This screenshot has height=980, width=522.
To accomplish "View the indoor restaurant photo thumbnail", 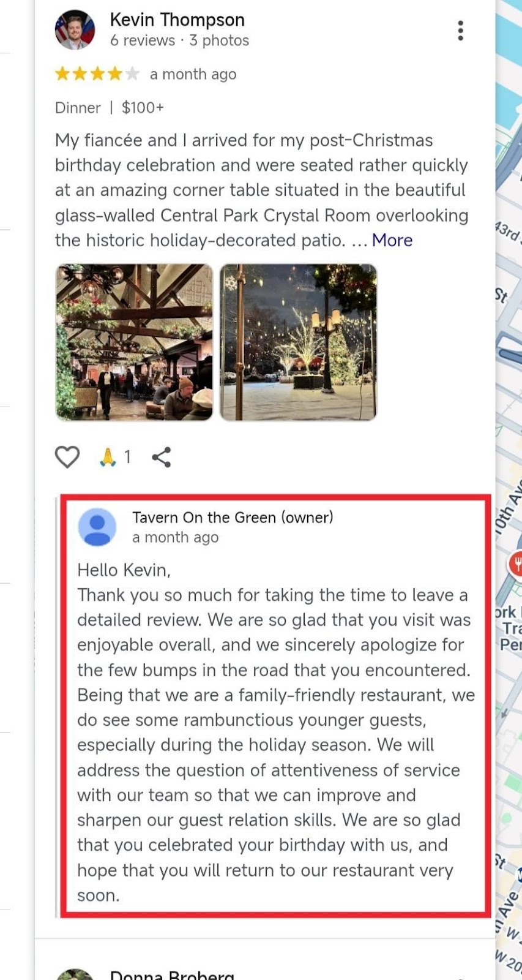I will 134,342.
